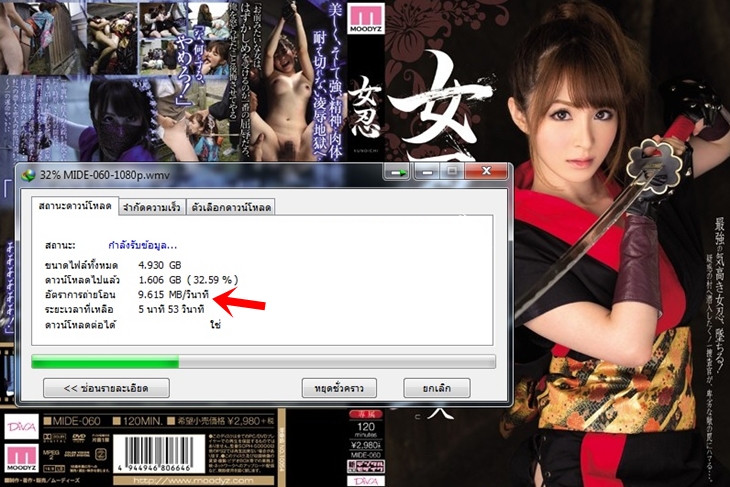The width and height of the screenshot is (730, 487).
Task: Click the IDM globe icon in the title bar
Action: 29,176
